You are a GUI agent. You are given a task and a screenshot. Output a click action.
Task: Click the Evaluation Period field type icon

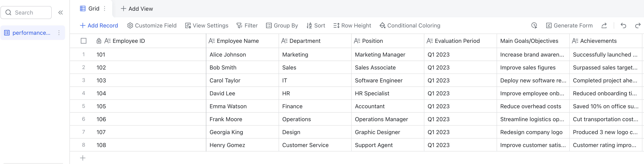[430, 41]
